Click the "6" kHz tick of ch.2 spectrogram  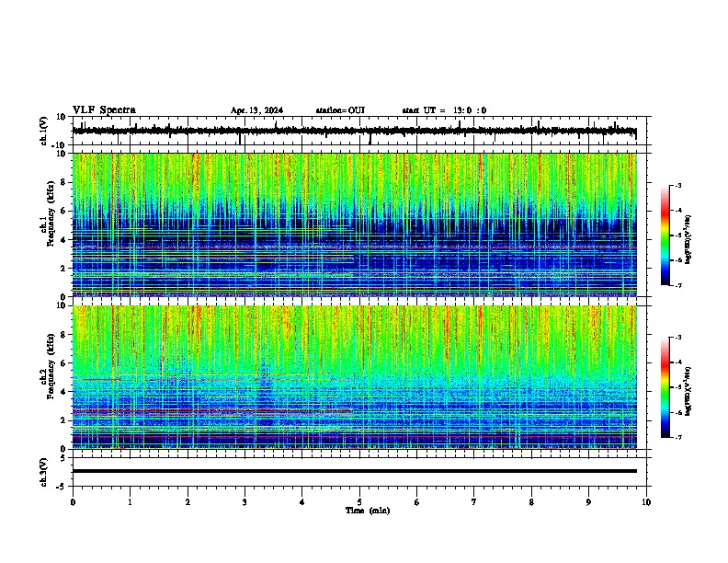[63, 363]
